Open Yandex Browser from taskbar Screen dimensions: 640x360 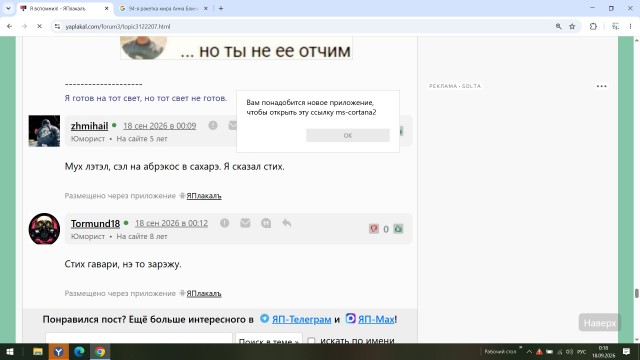[x=58, y=351]
